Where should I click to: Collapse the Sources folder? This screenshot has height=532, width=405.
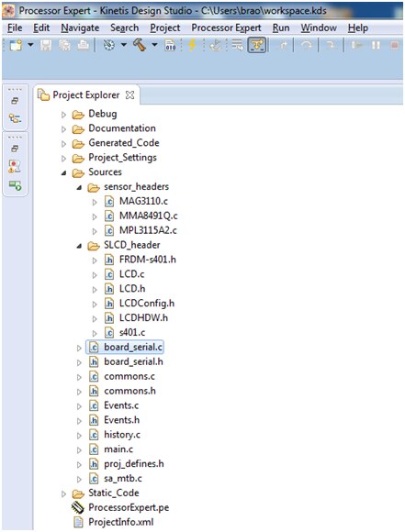point(63,173)
